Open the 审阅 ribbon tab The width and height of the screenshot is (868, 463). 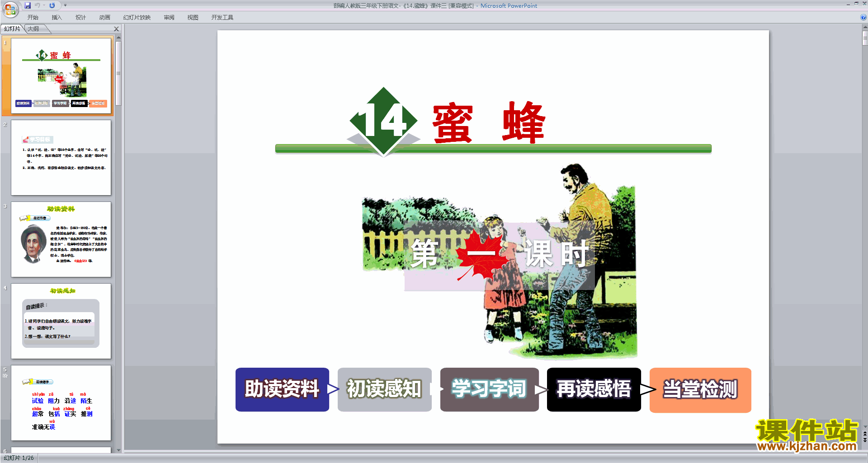169,17
